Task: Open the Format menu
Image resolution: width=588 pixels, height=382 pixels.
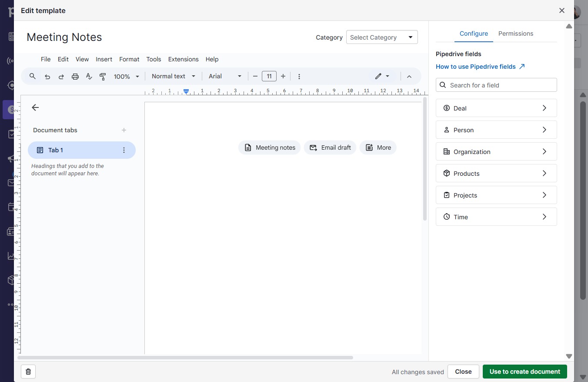Action: pos(129,59)
